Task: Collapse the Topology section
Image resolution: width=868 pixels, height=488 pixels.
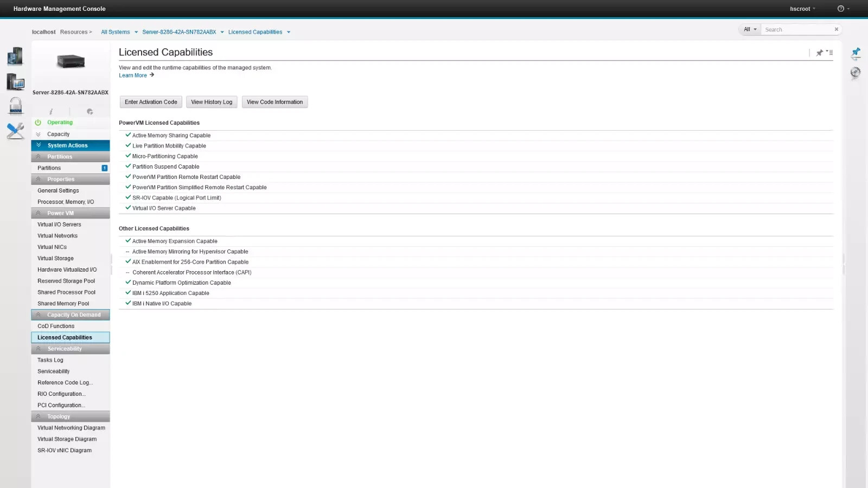Action: pyautogui.click(x=71, y=416)
